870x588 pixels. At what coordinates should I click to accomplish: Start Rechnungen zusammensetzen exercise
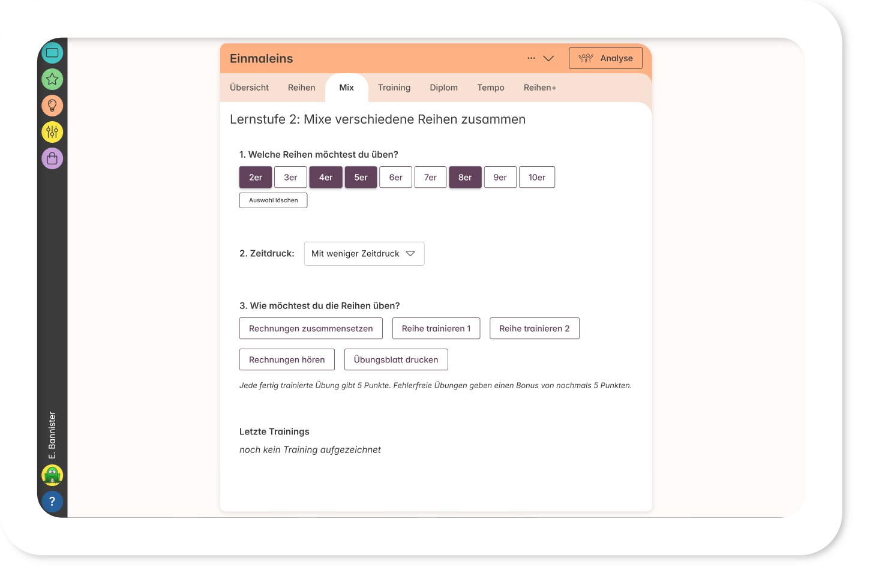coord(311,329)
